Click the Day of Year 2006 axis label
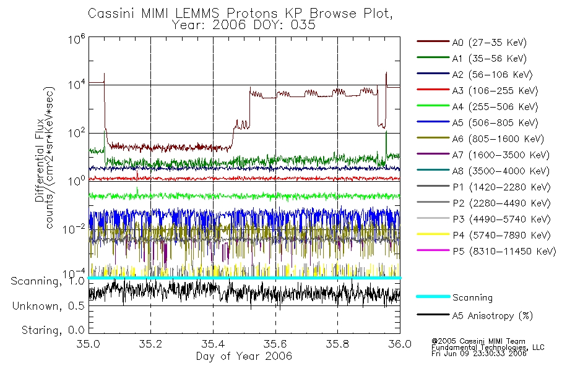Screen dimensions: 588x371 pos(244,356)
